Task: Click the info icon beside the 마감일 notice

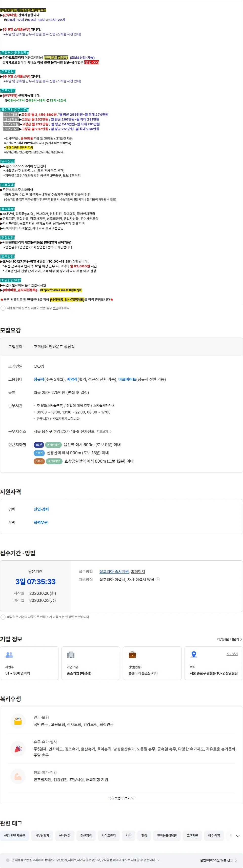Action: click(3, 617)
